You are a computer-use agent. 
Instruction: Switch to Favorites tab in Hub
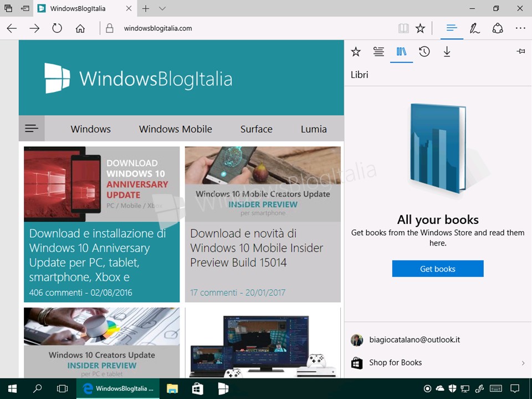click(356, 52)
